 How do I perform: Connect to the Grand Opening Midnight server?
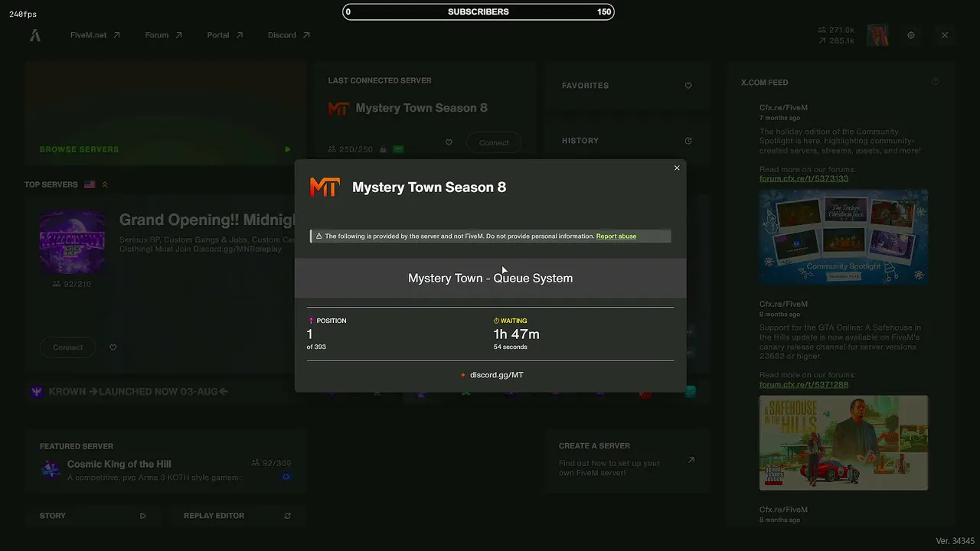click(67, 347)
